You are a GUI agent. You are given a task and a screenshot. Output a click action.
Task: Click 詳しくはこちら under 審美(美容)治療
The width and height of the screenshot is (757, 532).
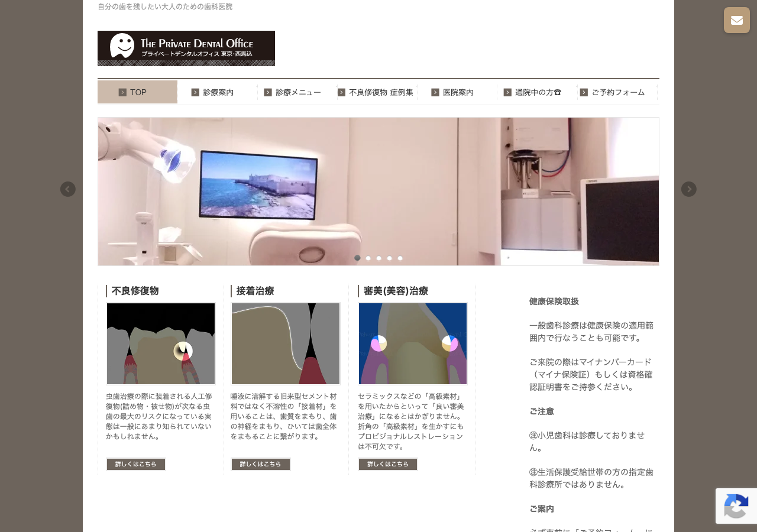[388, 465]
